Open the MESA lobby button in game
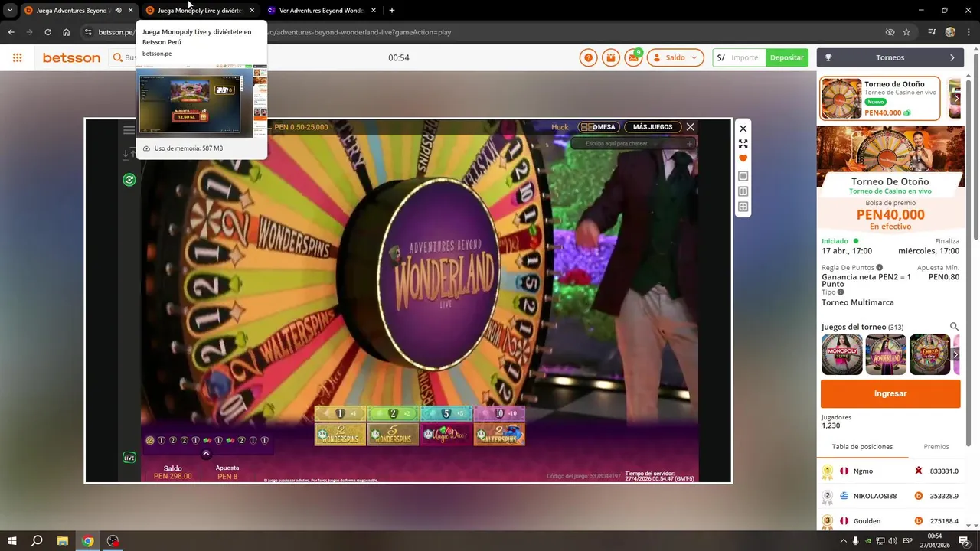Image resolution: width=980 pixels, height=551 pixels. coord(599,127)
